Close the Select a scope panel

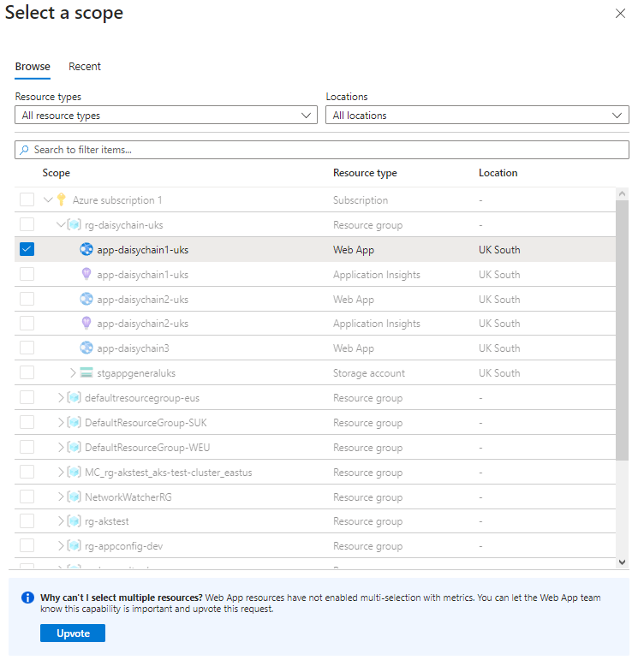(x=620, y=14)
